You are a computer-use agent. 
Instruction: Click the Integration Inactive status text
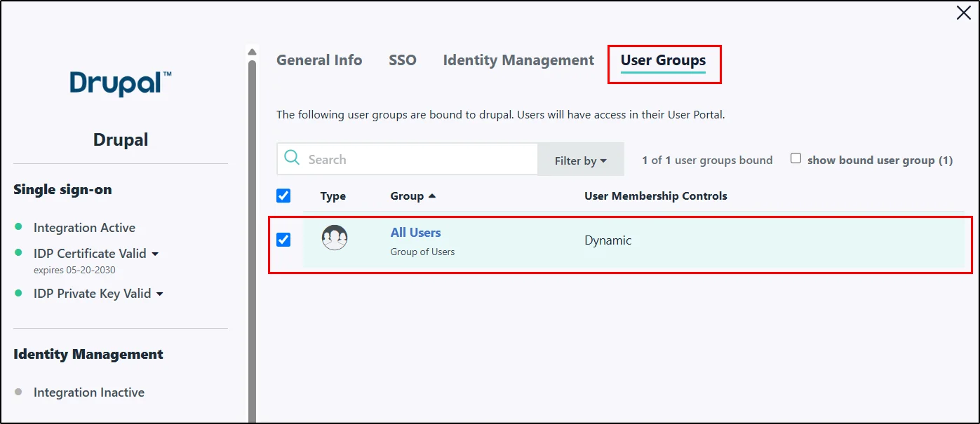(x=89, y=392)
